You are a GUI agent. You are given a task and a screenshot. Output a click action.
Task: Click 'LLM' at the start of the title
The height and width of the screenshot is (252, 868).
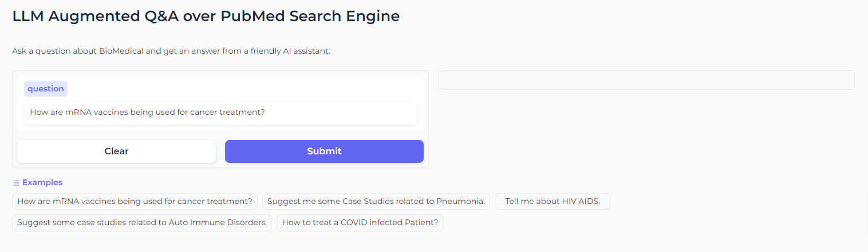(x=28, y=17)
